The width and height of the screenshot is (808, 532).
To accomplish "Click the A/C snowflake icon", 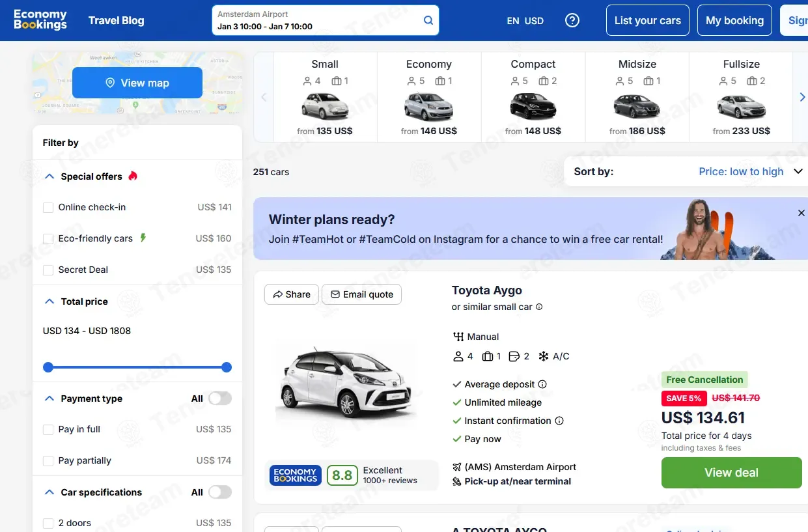I will (x=543, y=356).
